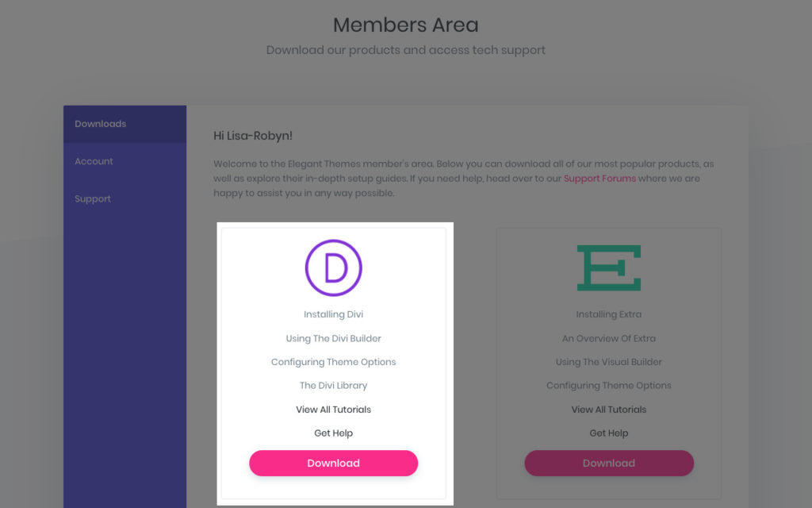Download the Divi theme
The height and width of the screenshot is (508, 812).
click(x=334, y=463)
